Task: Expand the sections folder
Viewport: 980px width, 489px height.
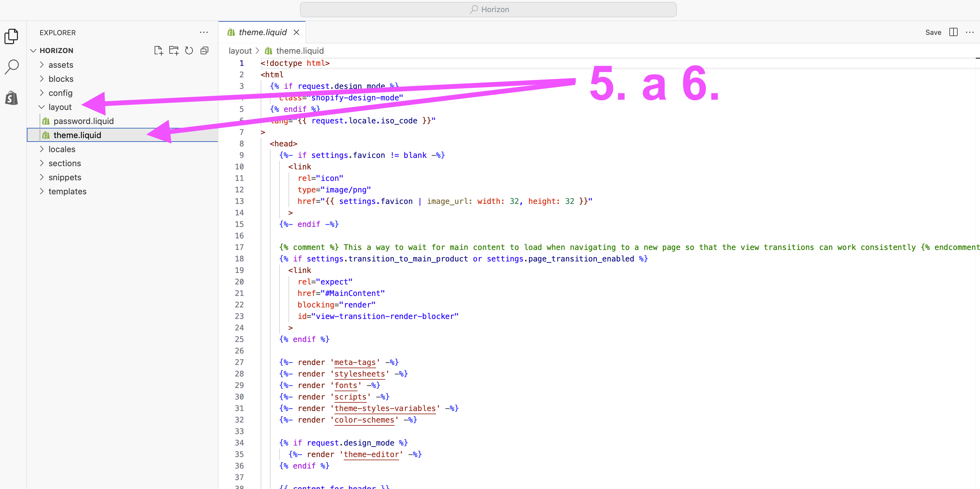Action: pyautogui.click(x=64, y=163)
